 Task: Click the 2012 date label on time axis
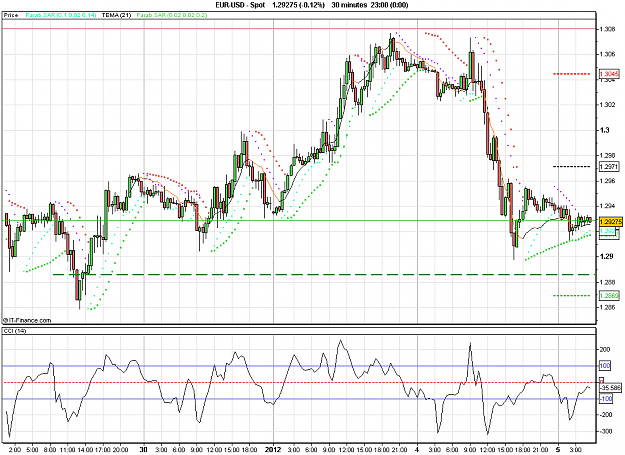[273, 450]
